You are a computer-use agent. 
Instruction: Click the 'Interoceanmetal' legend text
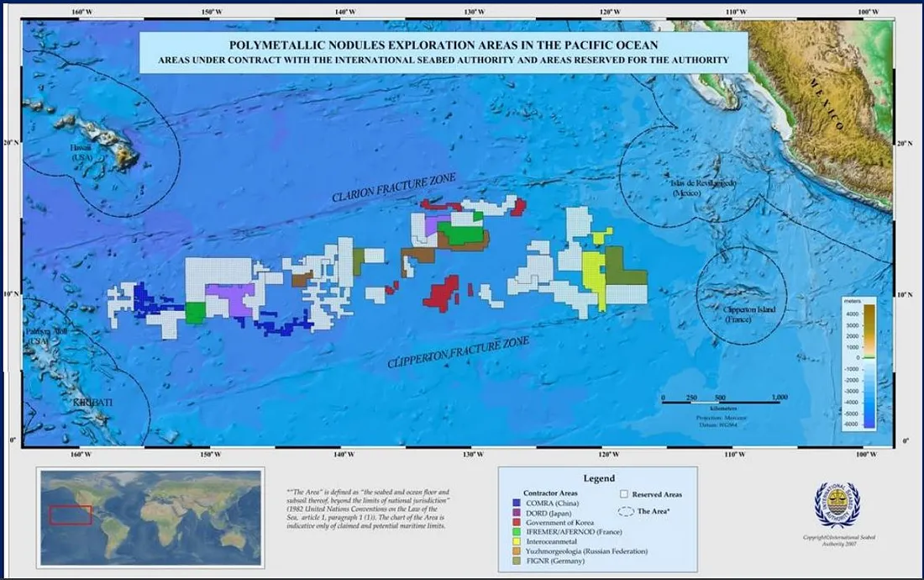point(552,541)
